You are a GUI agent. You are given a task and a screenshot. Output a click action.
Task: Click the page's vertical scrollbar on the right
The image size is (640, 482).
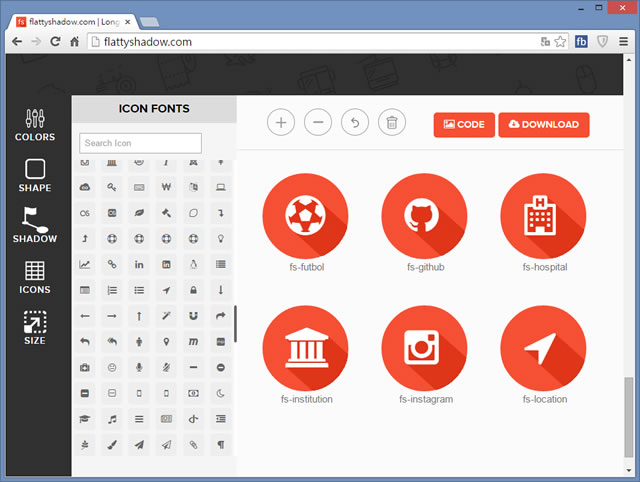click(x=629, y=420)
